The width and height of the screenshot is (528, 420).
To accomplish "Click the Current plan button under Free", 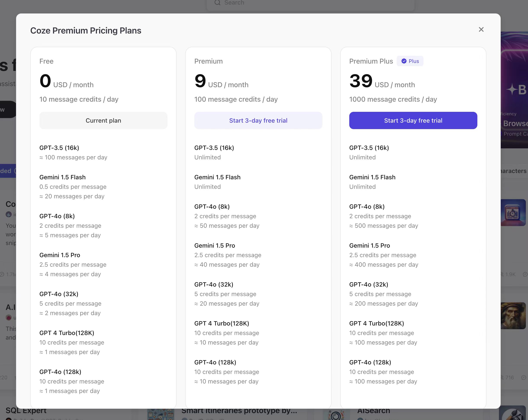I will 103,120.
